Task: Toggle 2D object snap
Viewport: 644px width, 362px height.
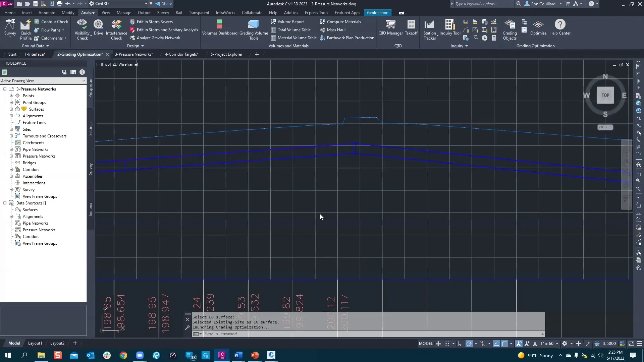Action: pyautogui.click(x=504, y=344)
